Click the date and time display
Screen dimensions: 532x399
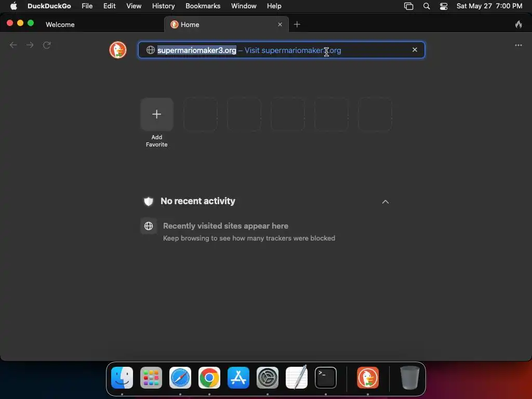[x=489, y=6]
